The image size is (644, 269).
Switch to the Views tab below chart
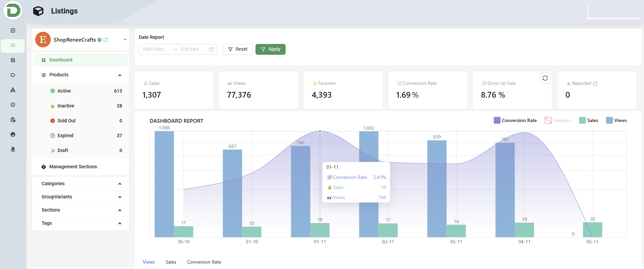tap(149, 262)
